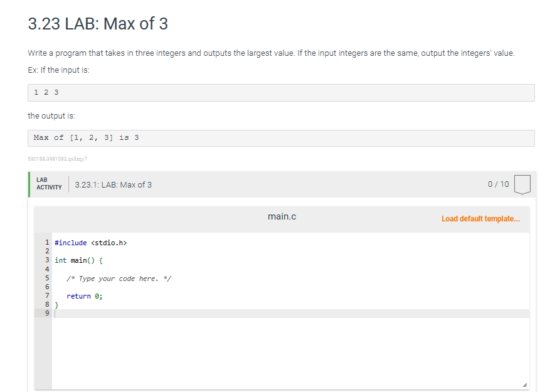540x392 pixels.
Task: Click the green lab activity accent bar
Action: tap(28, 184)
